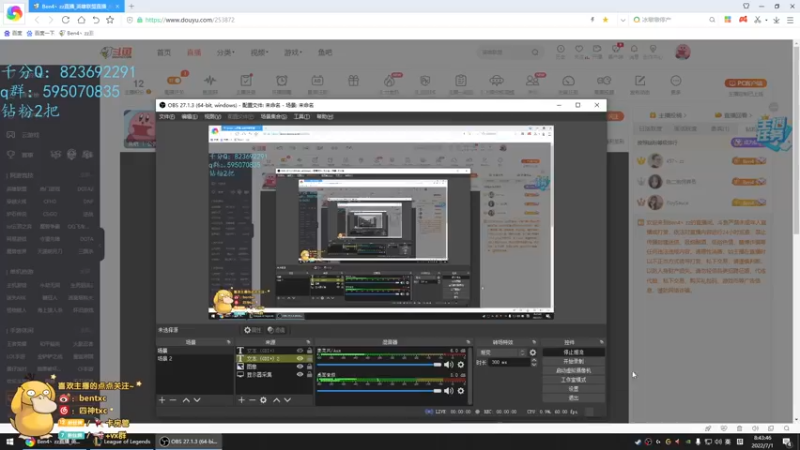This screenshot has width=800, height=450.
Task: Adjust 桌面音频 volume slider
Action: [379, 391]
